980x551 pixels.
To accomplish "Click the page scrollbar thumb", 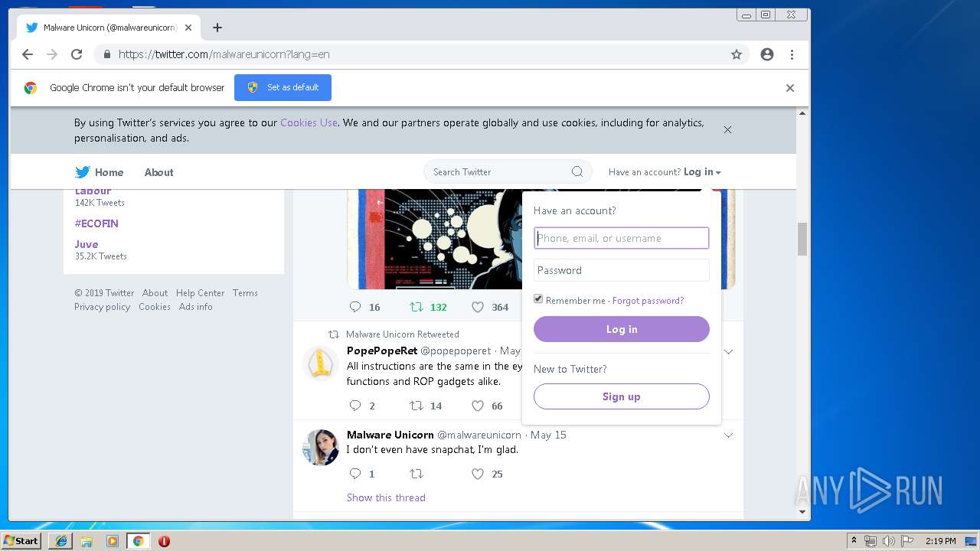I will (802, 239).
